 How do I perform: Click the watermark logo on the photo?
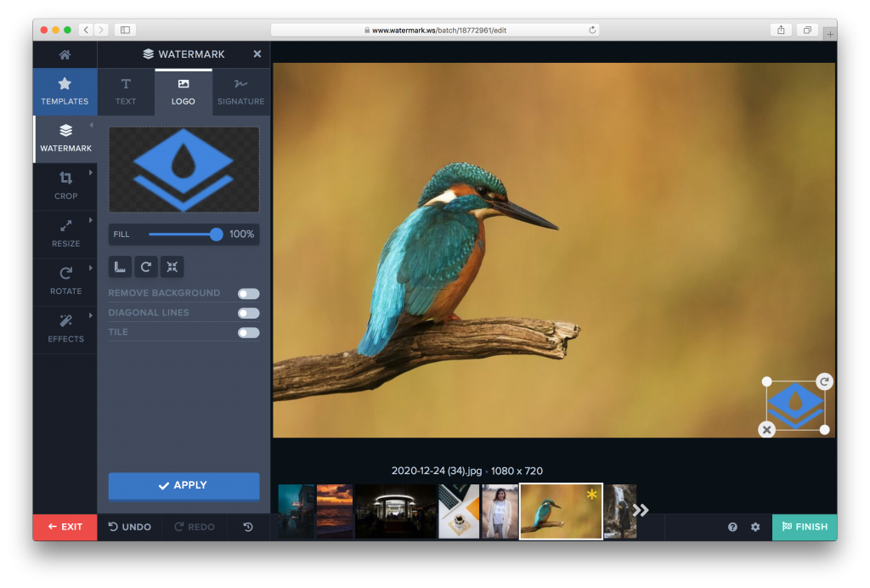795,405
